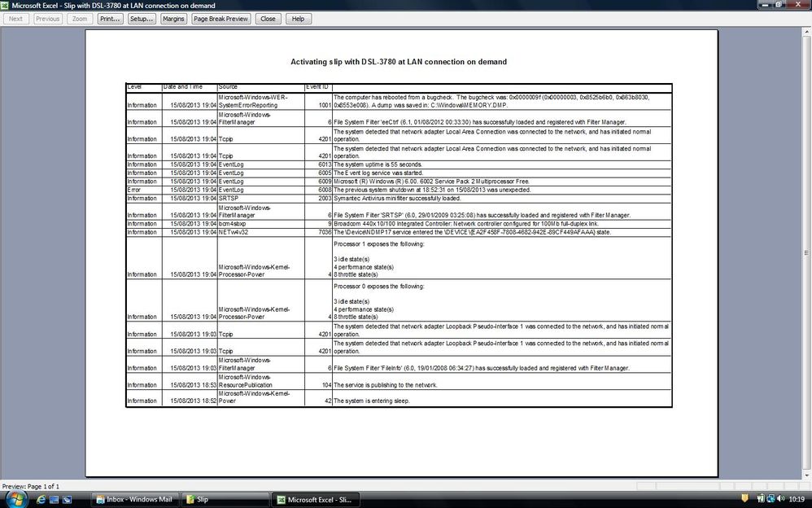This screenshot has width=812, height=508.
Task: Click the 'SRTSP' source cell
Action: [261, 199]
